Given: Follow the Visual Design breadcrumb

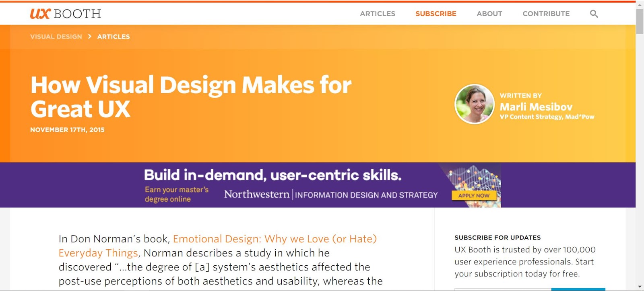Looking at the screenshot, I should 56,37.
